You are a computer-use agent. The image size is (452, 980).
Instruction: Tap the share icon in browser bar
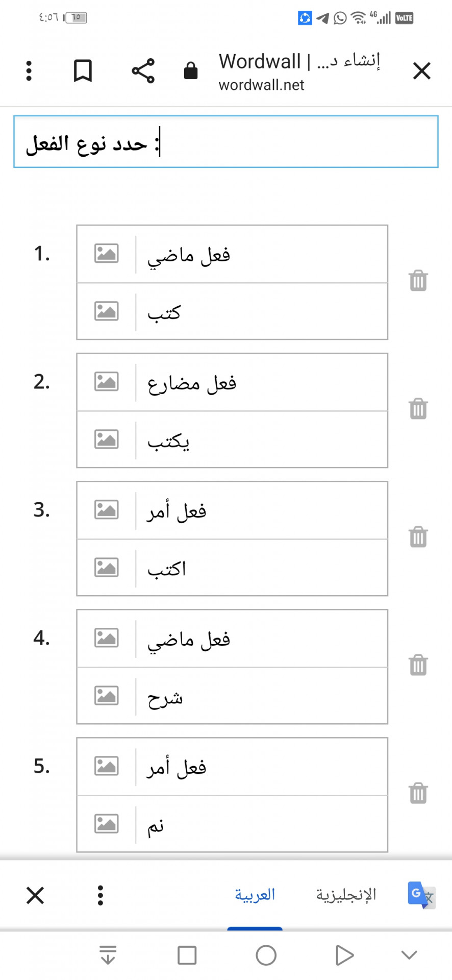click(x=143, y=70)
